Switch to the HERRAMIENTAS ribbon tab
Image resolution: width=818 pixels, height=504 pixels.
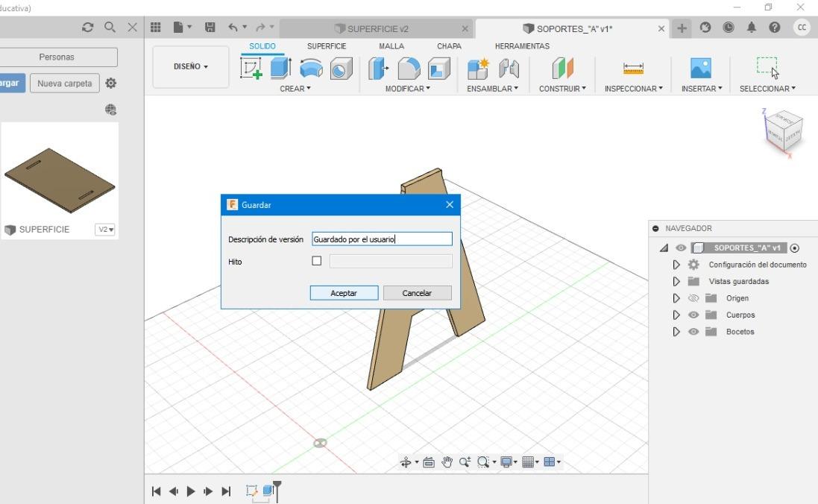coord(522,46)
